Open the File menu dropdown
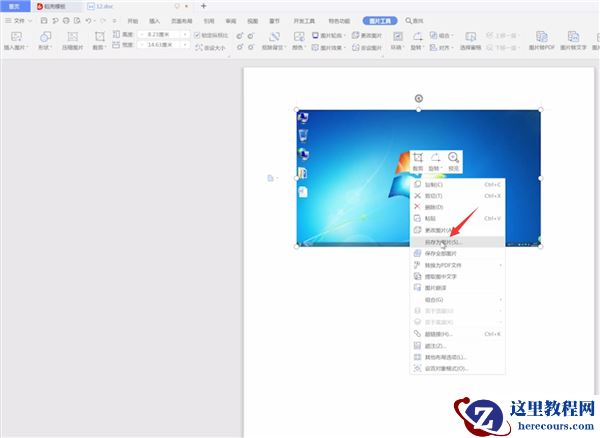Image resolution: width=600 pixels, height=438 pixels. 19,21
